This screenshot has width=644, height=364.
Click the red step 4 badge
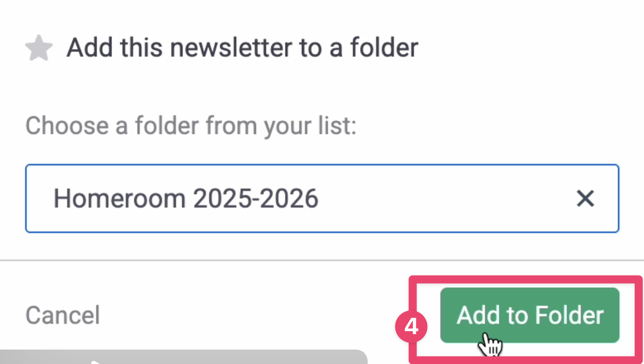(411, 327)
